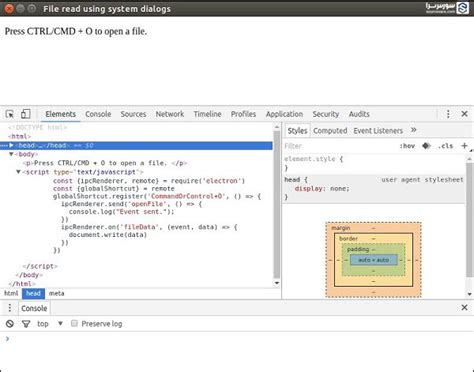Expand the collapsed head element node

(11, 145)
